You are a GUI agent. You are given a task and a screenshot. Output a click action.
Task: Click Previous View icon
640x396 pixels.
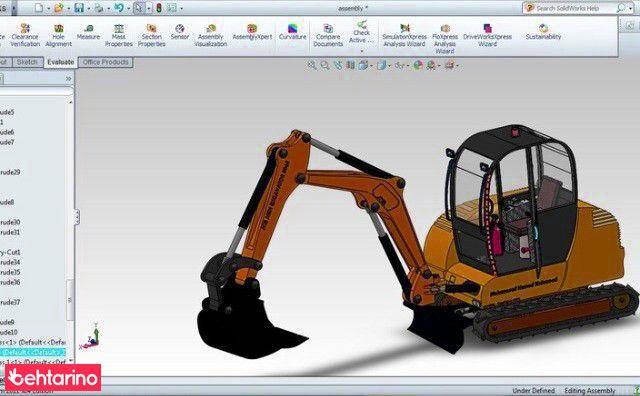tap(338, 65)
